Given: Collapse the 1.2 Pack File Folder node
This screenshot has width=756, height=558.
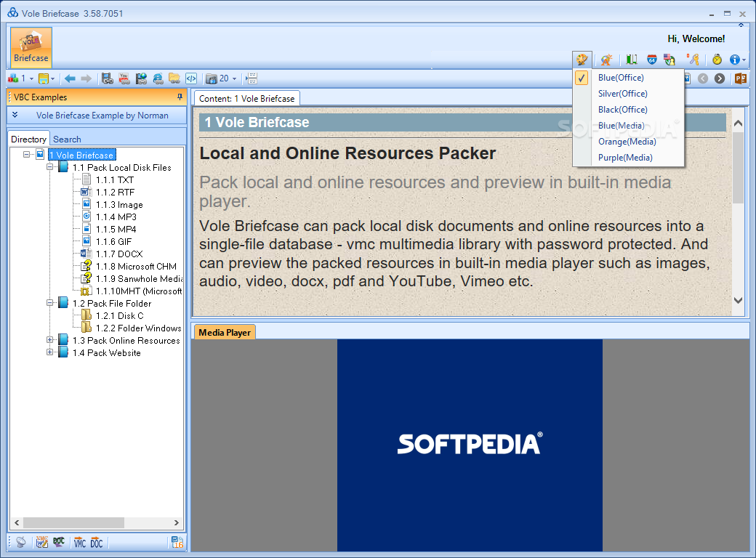Looking at the screenshot, I should point(49,303).
